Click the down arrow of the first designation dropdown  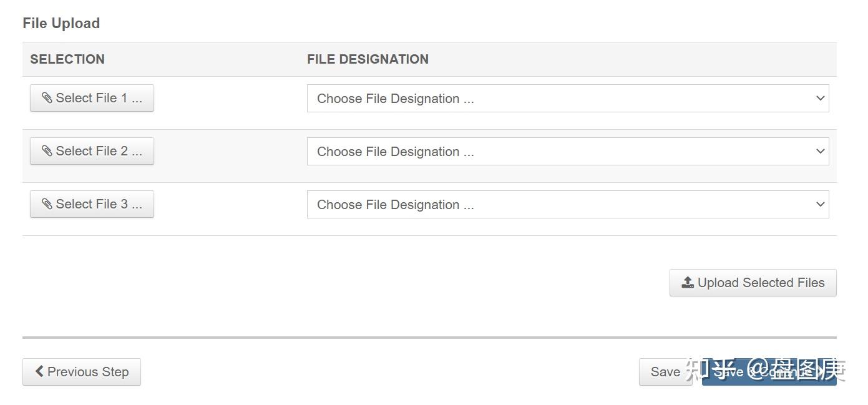[820, 98]
